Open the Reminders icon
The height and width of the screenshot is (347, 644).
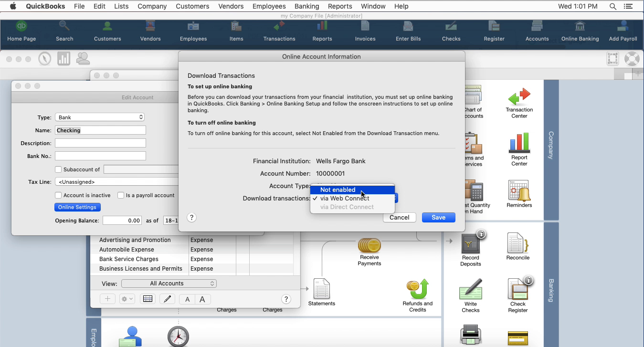point(519,194)
